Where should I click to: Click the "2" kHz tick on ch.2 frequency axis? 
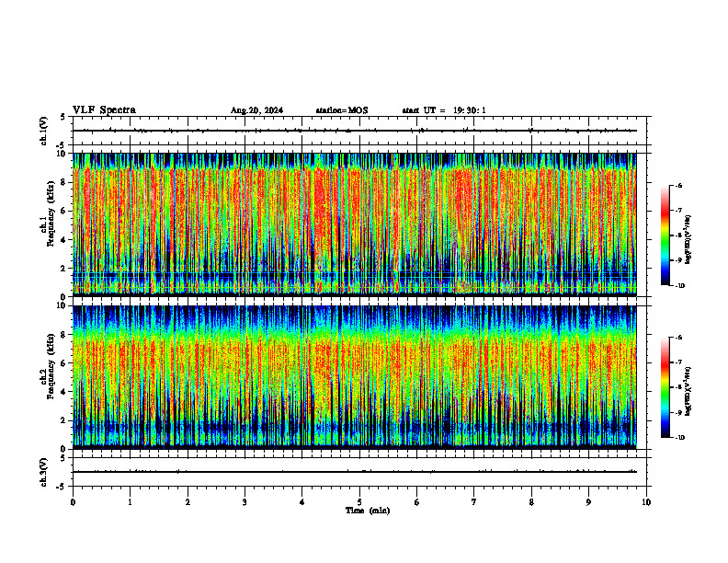[x=64, y=420]
